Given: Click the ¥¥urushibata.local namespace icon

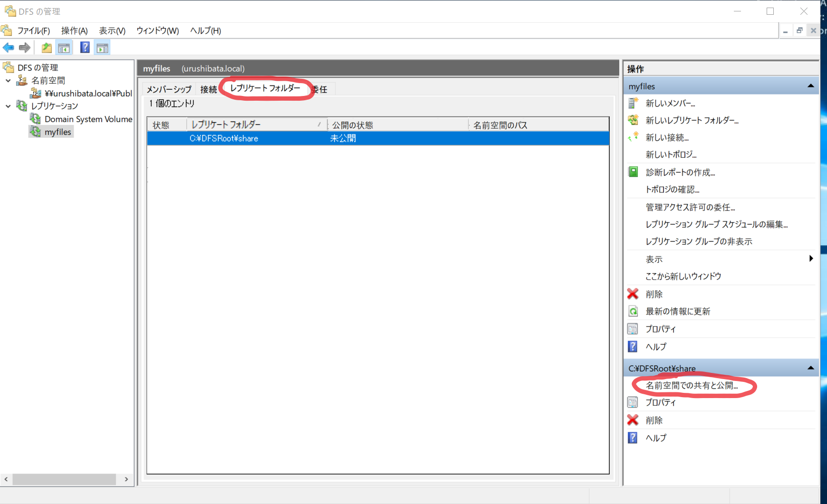Looking at the screenshot, I should 35,93.
